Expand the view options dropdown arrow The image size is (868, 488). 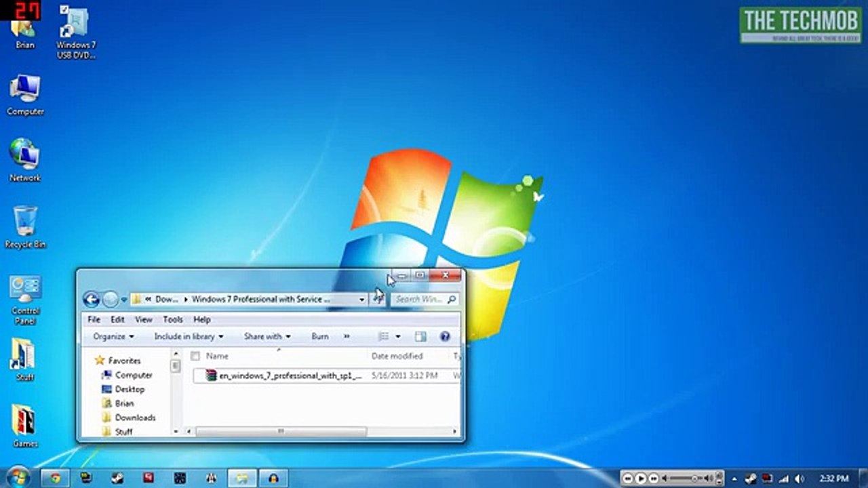point(397,336)
